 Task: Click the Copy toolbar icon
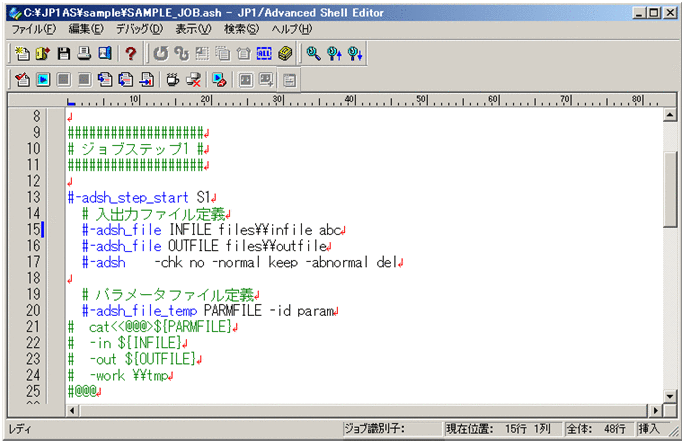[x=223, y=53]
